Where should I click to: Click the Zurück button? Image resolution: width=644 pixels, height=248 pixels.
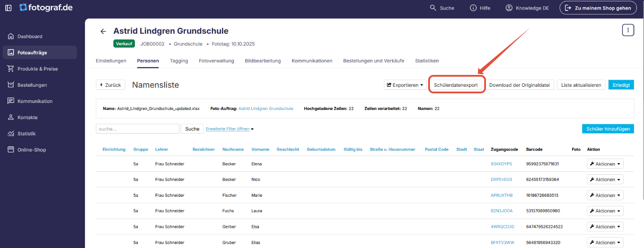coord(111,85)
